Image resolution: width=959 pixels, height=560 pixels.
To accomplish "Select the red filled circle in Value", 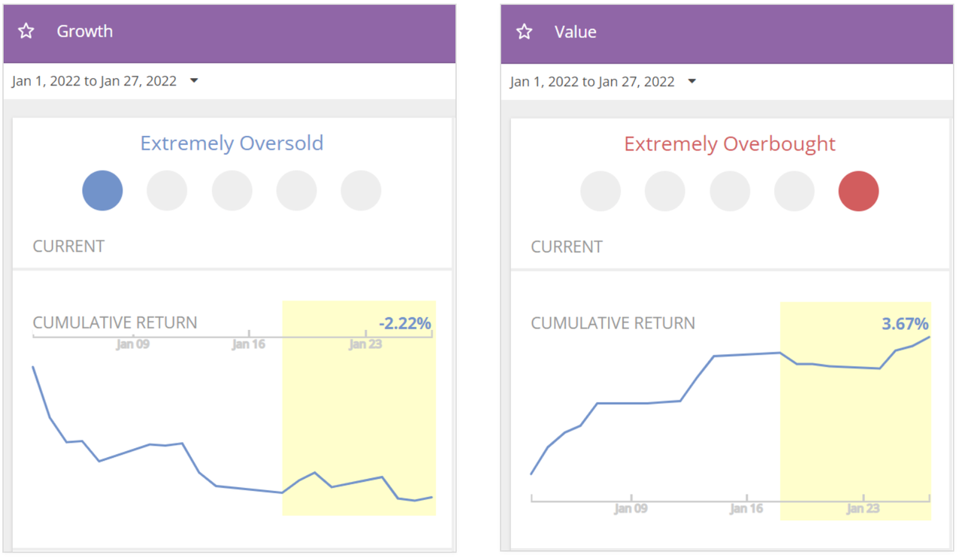I will pos(858,191).
